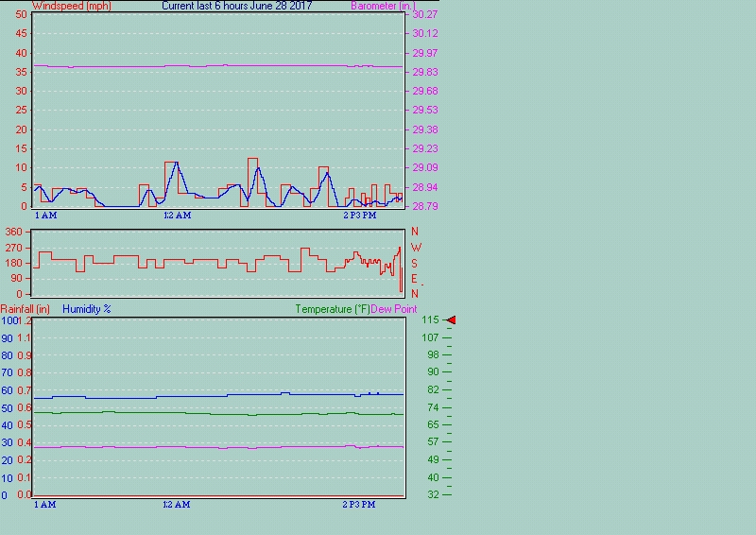Click the Temperature (°F) legend label

(x=333, y=308)
